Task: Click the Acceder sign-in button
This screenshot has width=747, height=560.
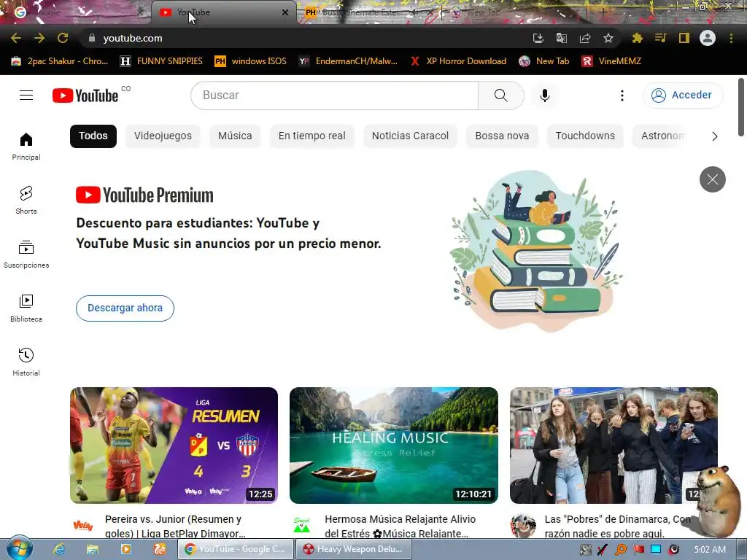Action: tap(682, 96)
